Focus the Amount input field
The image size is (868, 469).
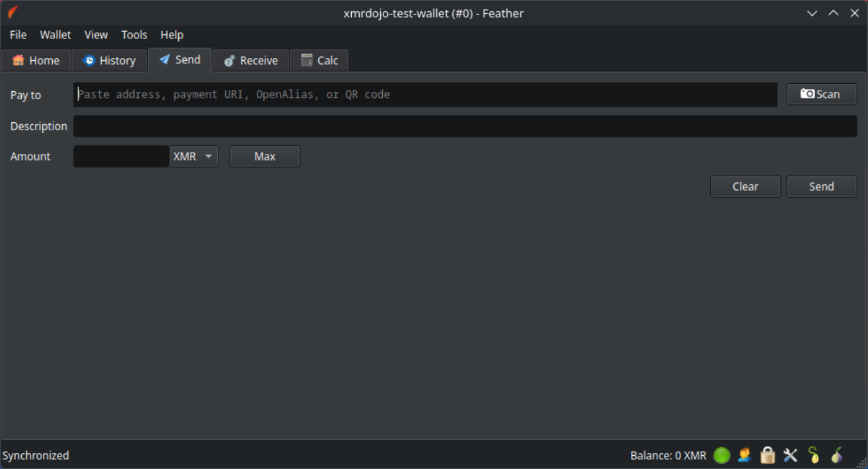[121, 157]
